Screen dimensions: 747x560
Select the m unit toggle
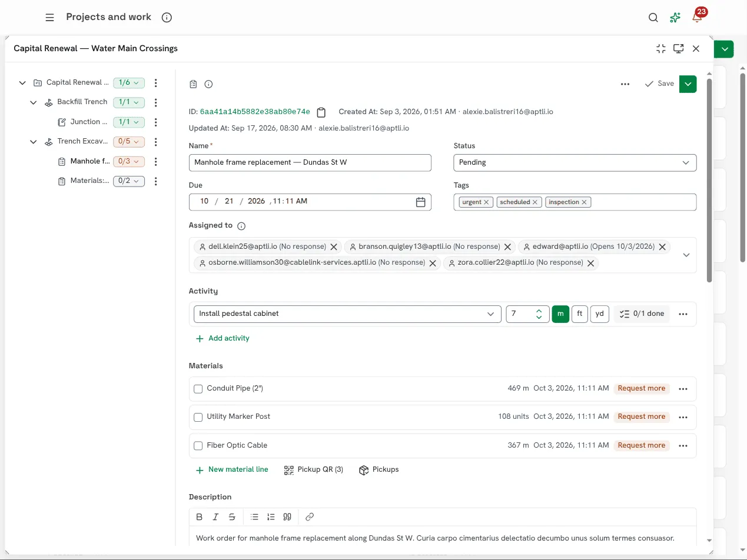click(x=560, y=314)
